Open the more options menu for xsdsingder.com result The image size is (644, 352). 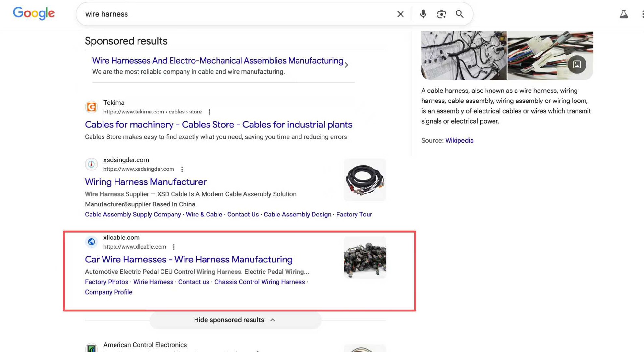[182, 169]
